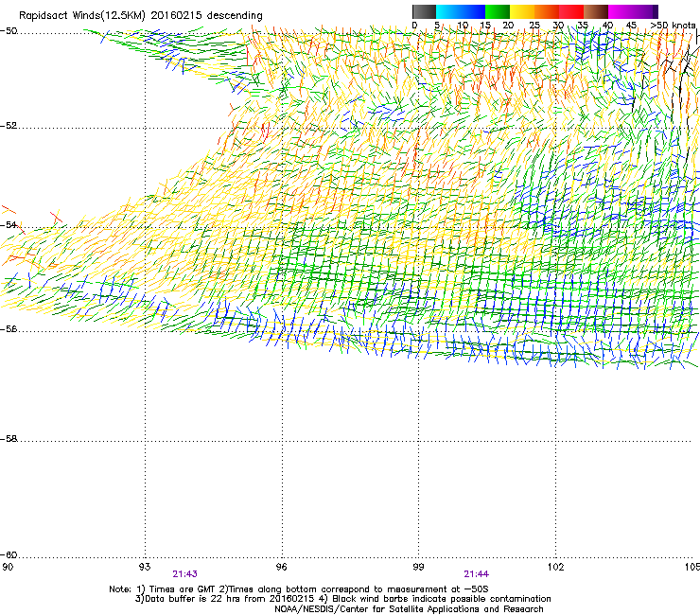Click the longitude label '102'
This screenshot has width=700, height=615.
(556, 567)
